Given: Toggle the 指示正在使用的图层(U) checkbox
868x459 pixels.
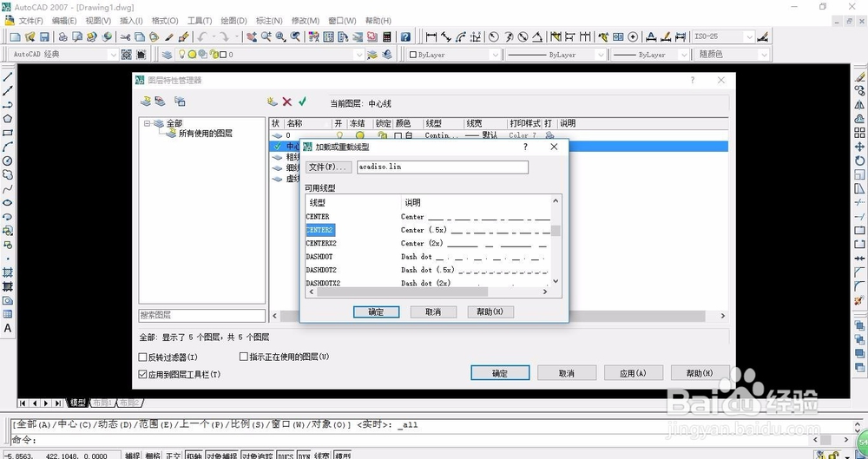Looking at the screenshot, I should coord(244,357).
